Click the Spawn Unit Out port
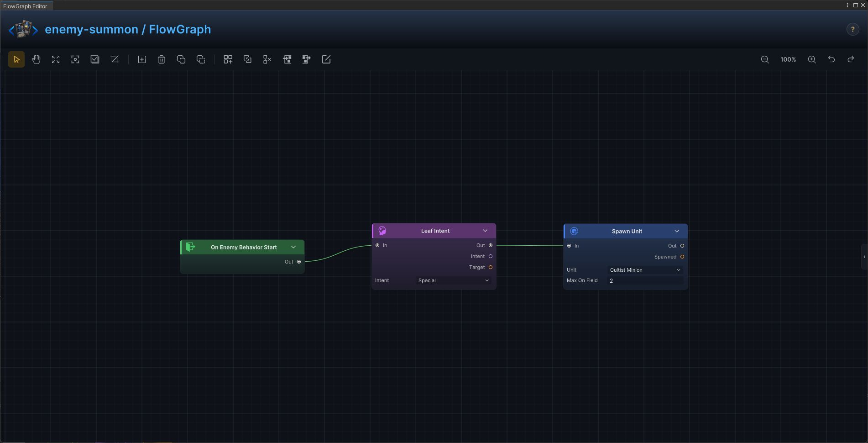Screen dimensions: 868x443 [x=682, y=246]
